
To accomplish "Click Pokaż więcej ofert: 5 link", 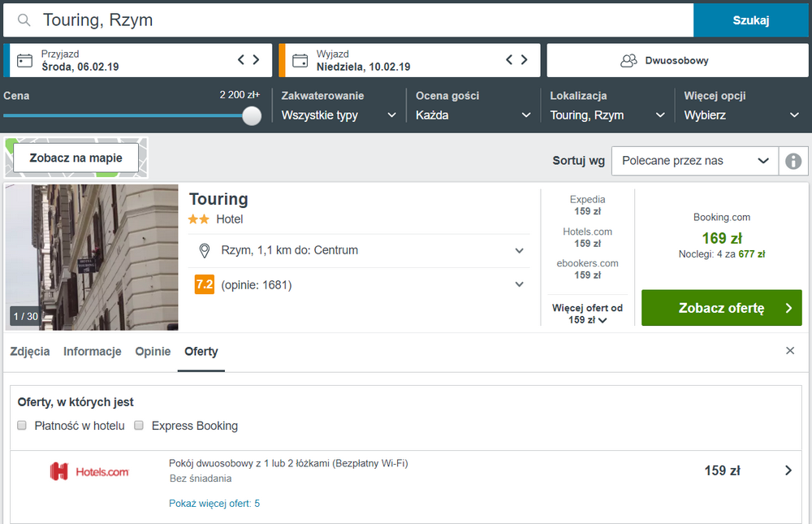I will 214,503.
